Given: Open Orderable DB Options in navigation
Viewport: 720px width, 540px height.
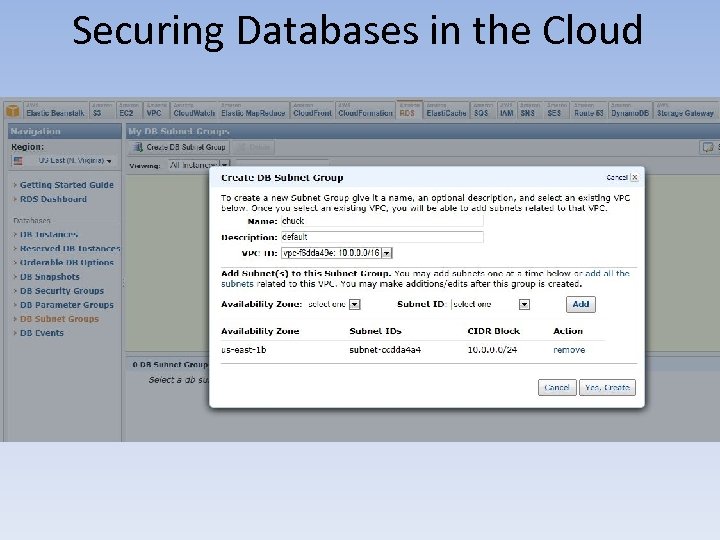Looking at the screenshot, I should coord(67,263).
